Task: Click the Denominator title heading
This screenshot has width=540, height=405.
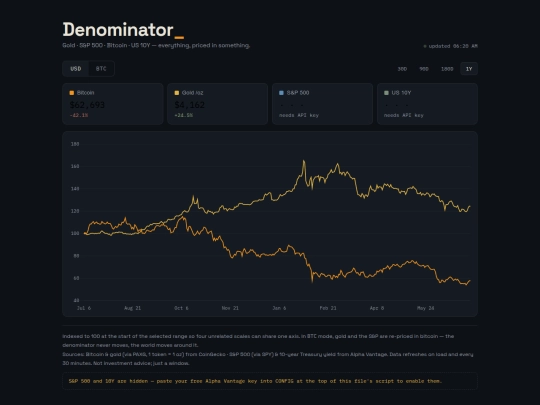Action: pyautogui.click(x=123, y=30)
